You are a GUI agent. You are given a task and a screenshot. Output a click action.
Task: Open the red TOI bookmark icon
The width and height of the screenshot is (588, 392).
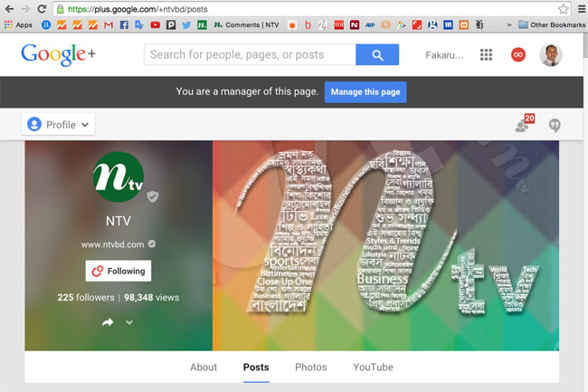[x=339, y=24]
